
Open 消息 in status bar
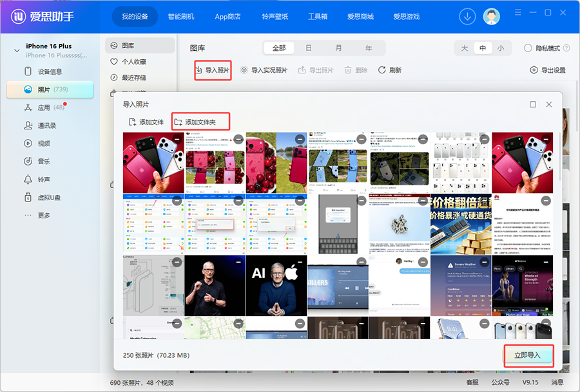557,382
